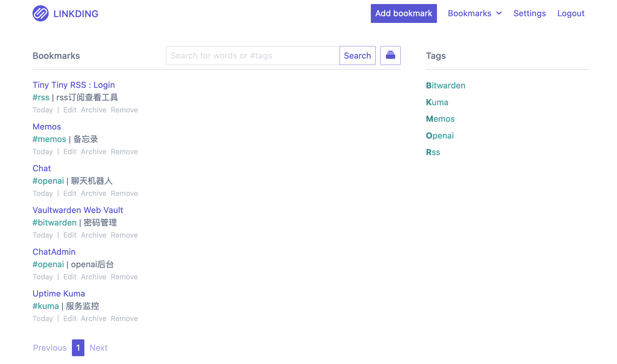
Task: Click the LINKDING brand text
Action: pyautogui.click(x=76, y=14)
